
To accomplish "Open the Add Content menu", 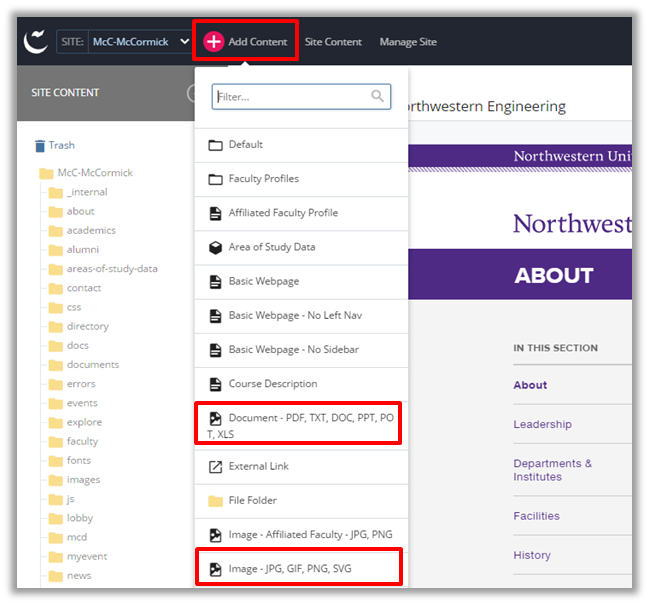I will coord(245,41).
